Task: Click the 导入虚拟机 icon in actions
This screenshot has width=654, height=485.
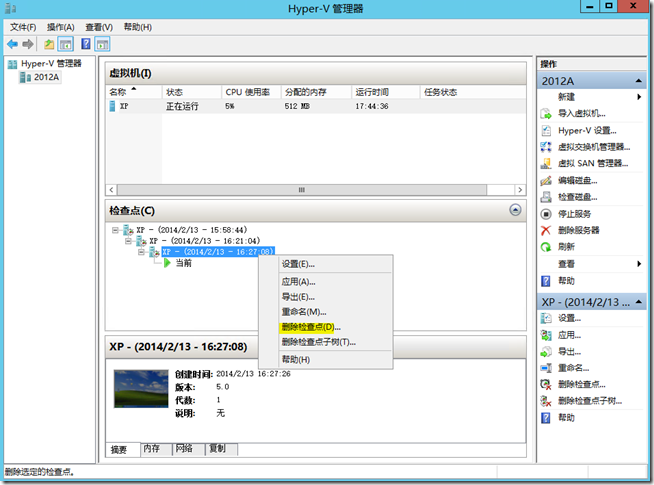Action: (546, 113)
